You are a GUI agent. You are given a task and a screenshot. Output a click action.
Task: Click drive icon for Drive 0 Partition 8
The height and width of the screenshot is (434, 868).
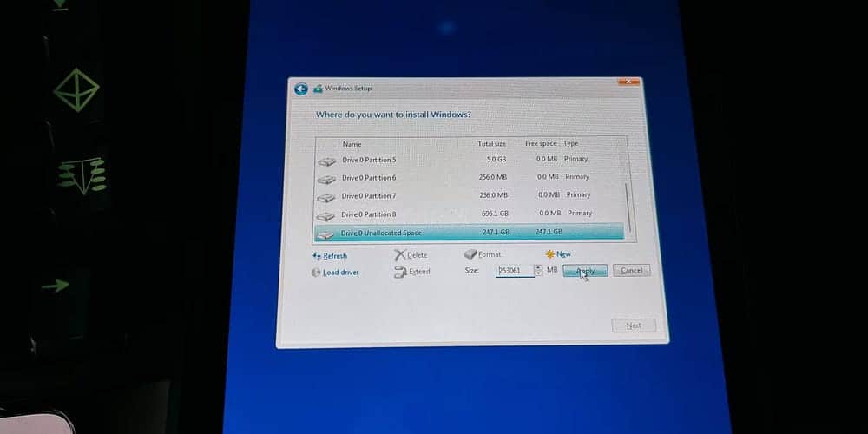pyautogui.click(x=326, y=216)
